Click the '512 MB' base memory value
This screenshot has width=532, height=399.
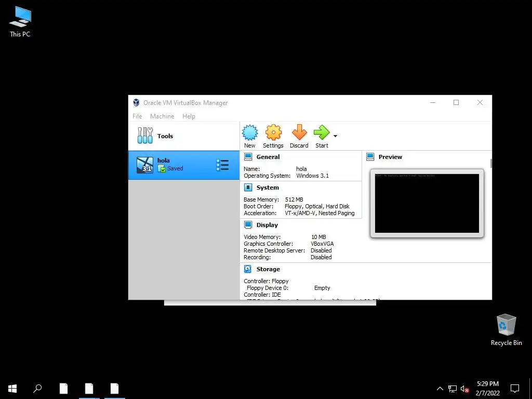(x=294, y=199)
